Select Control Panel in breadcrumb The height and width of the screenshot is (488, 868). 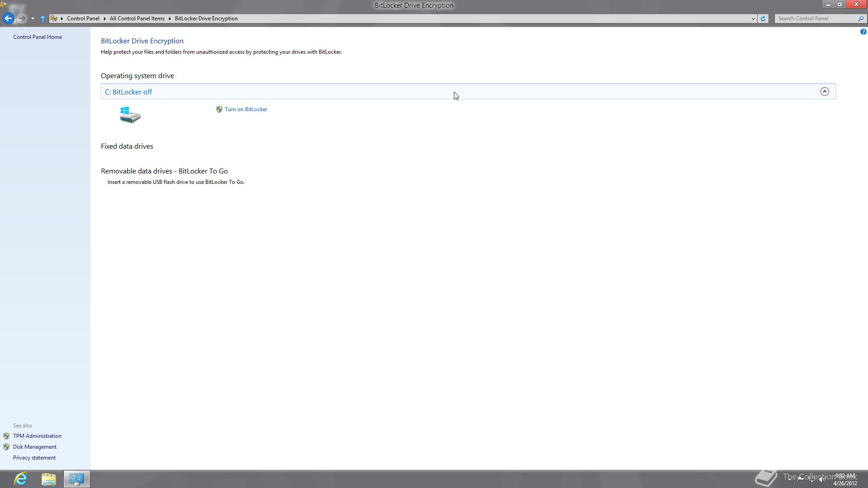click(83, 19)
